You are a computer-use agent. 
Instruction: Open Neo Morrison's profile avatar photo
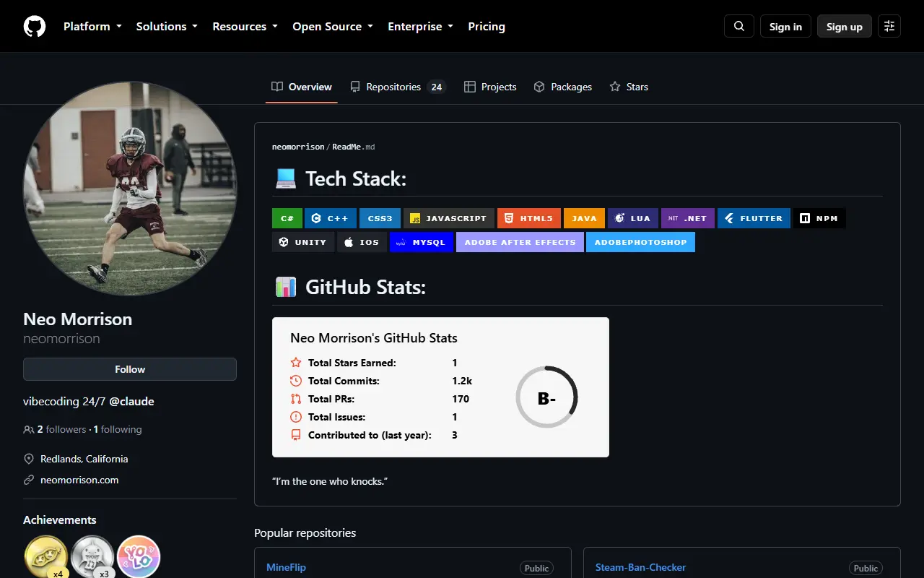(x=130, y=188)
